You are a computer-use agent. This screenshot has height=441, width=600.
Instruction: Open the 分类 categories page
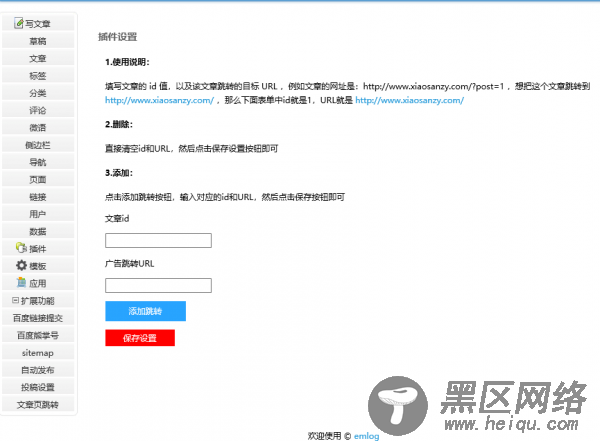38,93
